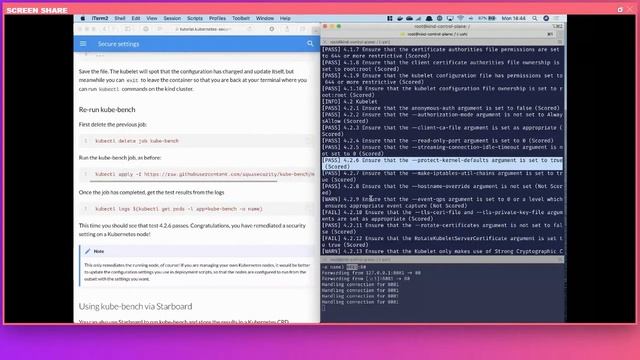Open the Apple menu
This screenshot has width=640, height=360.
83,18
